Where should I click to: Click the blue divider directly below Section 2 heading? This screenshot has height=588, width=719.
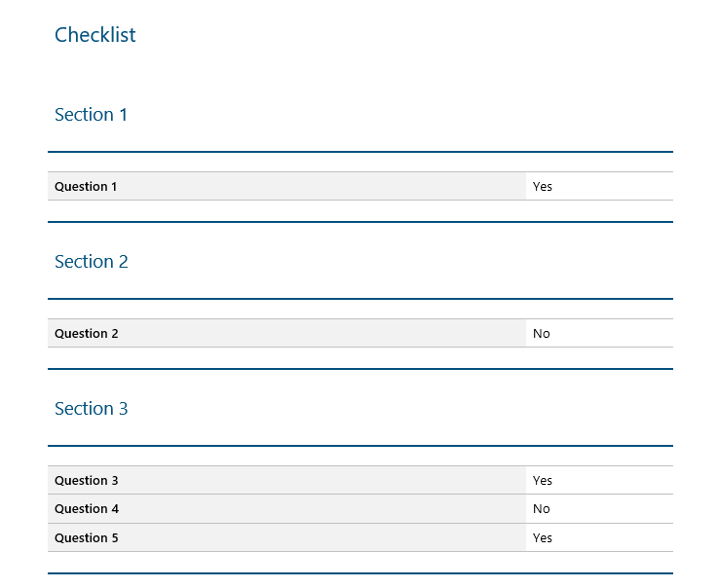[x=359, y=299]
